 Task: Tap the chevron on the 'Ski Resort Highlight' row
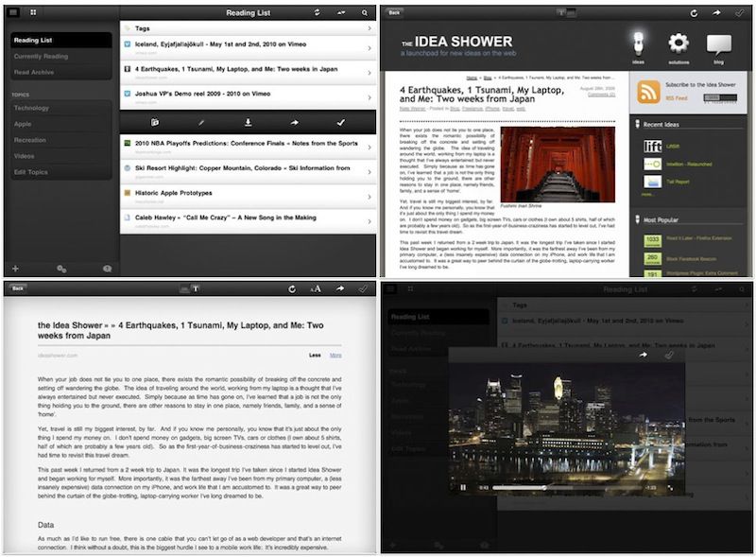click(369, 172)
